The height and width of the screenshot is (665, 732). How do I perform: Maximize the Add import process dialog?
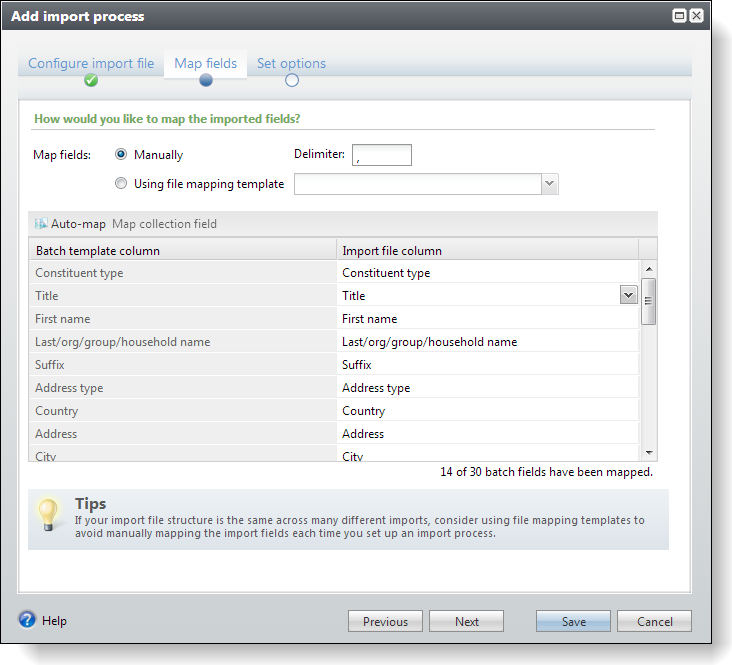(x=679, y=16)
